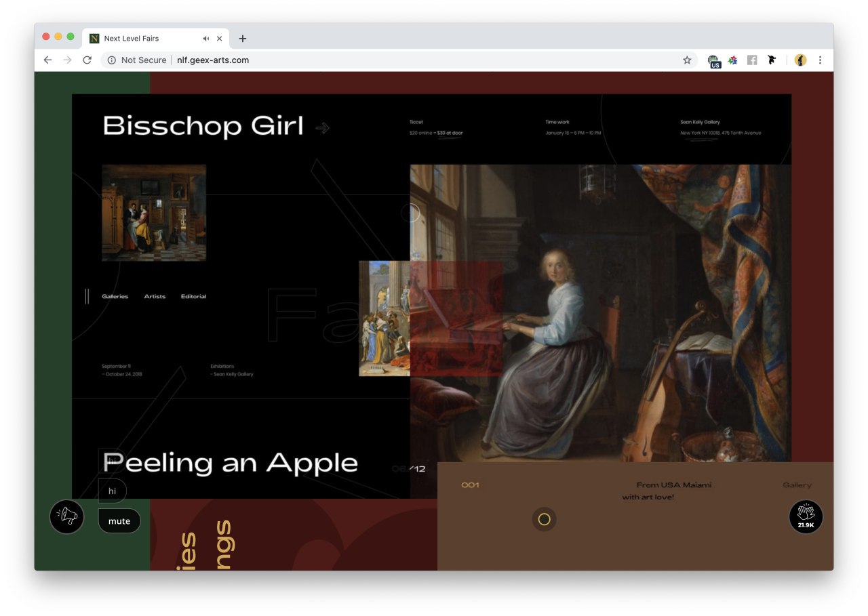Open the Galleries menu item
This screenshot has height=616, width=868.
[x=115, y=297]
